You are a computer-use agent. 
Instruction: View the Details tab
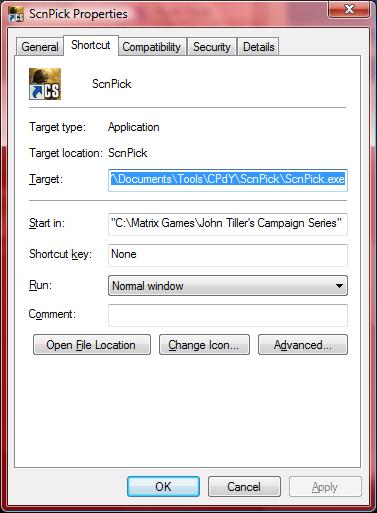point(259,47)
